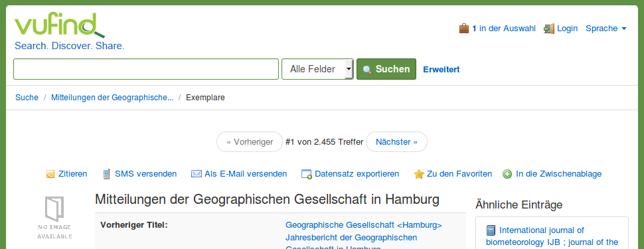Click the Search. Discover. Share. tagline
Screen dimensions: 644x249
(70, 46)
